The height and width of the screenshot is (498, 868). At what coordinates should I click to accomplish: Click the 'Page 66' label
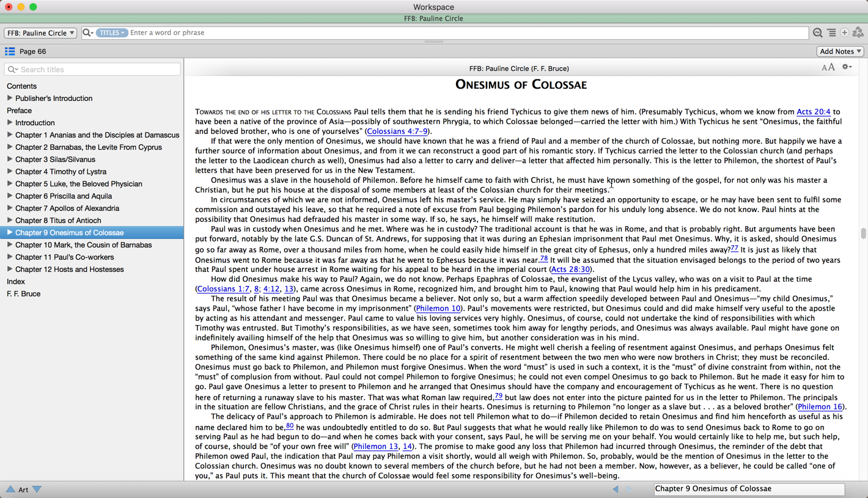tap(33, 52)
